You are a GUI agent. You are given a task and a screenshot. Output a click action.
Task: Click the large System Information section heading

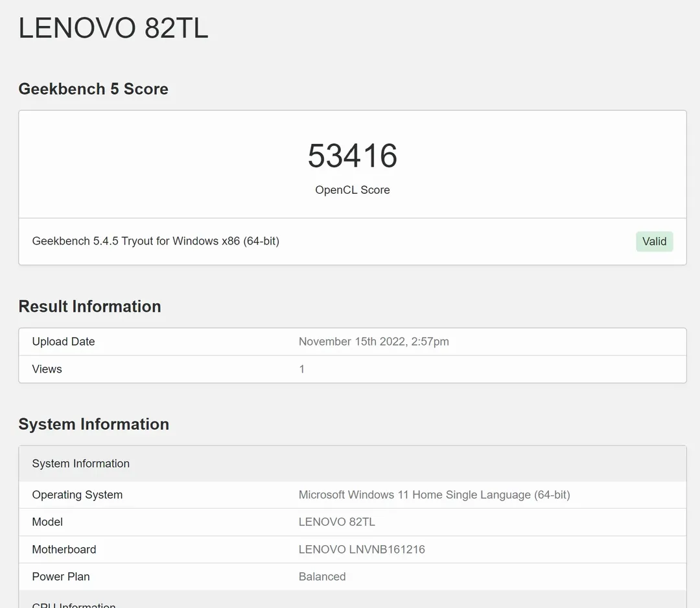coord(93,424)
